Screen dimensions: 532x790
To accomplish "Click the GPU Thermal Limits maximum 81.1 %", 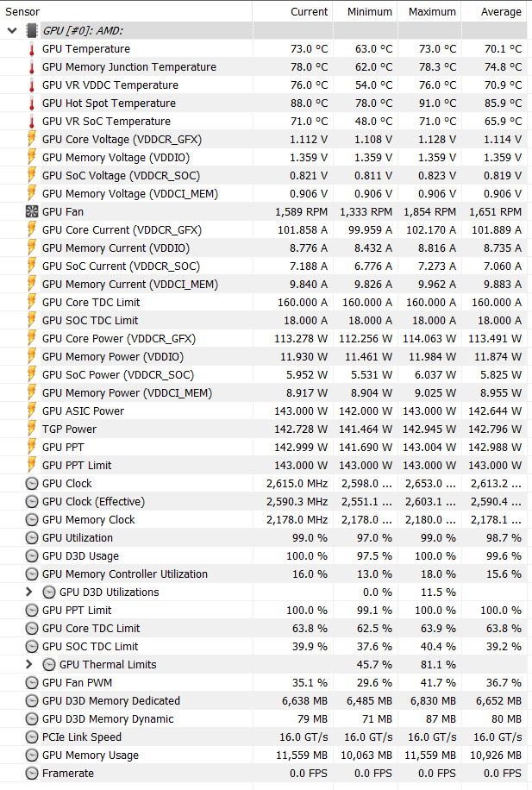I will tap(438, 665).
